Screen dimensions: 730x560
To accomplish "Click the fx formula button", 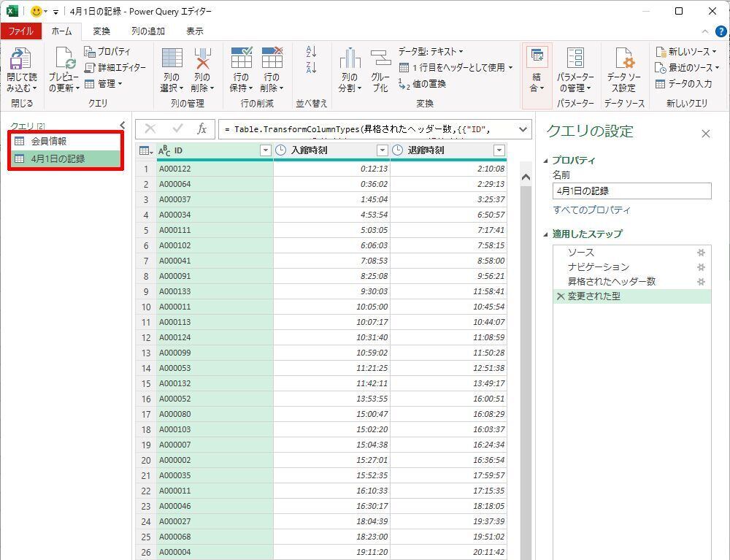I will (201, 129).
